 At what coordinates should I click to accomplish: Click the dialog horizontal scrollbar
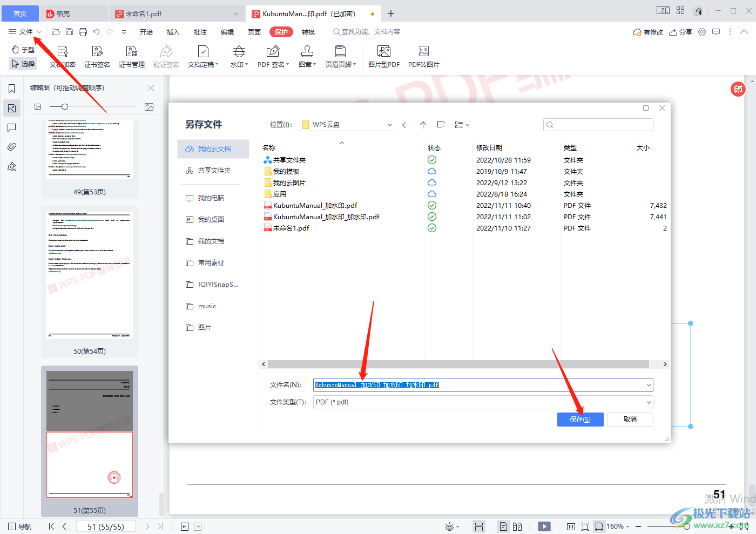point(458,364)
